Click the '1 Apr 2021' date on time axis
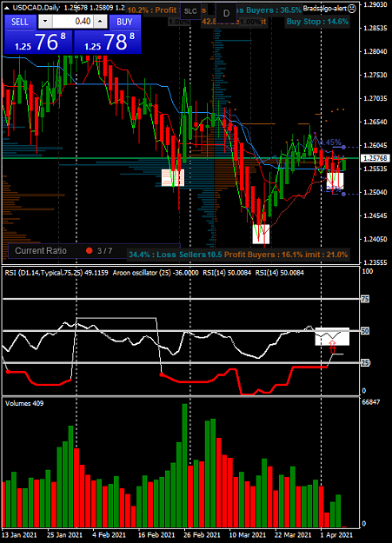392x543 pixels. [336, 535]
